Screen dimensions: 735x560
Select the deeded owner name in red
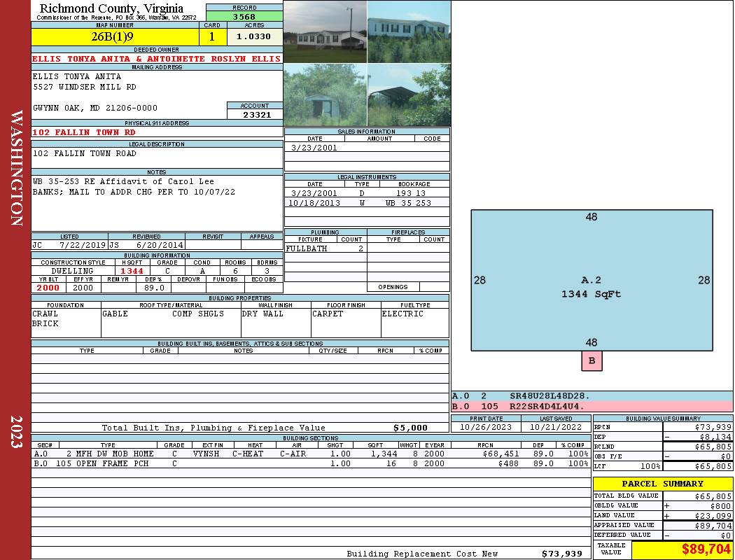pos(156,59)
